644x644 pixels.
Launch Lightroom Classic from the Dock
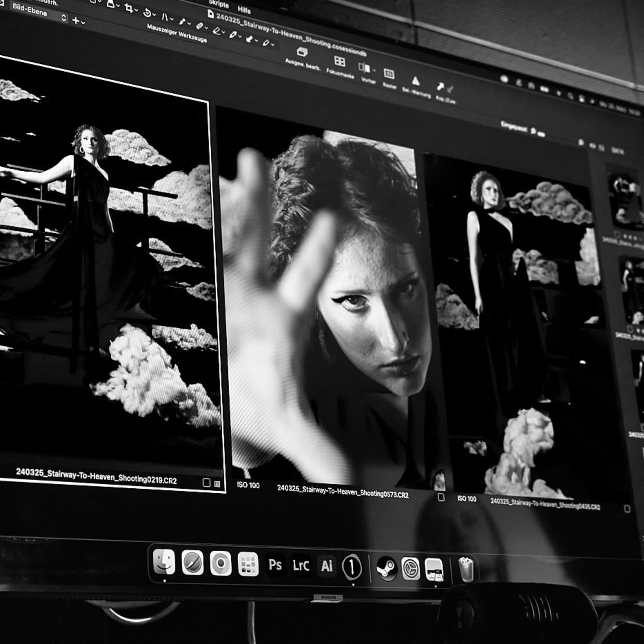301,565
